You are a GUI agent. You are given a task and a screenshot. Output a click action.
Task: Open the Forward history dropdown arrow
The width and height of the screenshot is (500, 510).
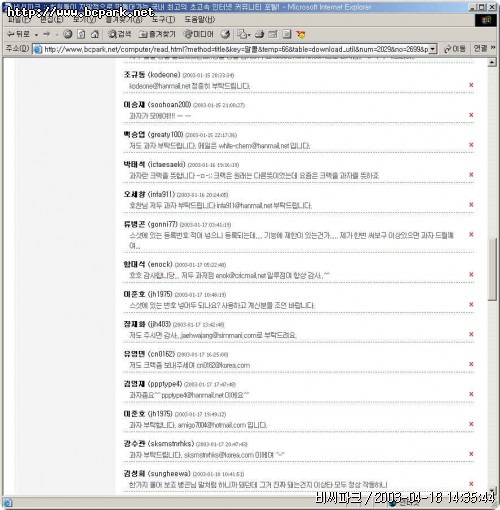click(57, 34)
